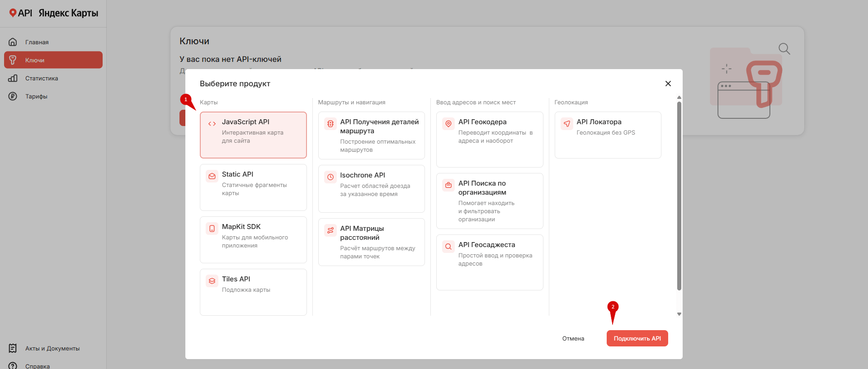Click the organization search briefcase icon
The image size is (868, 369).
448,185
